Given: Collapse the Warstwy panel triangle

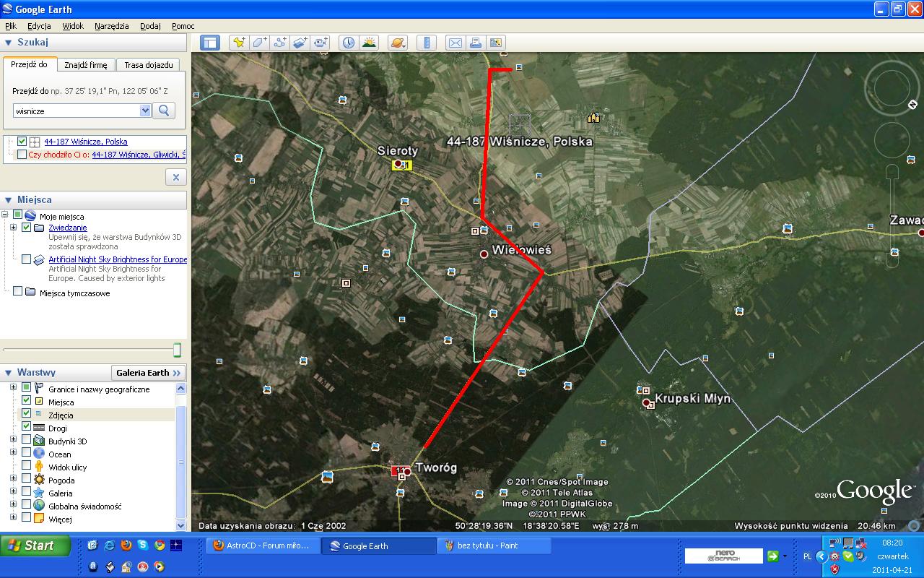Looking at the screenshot, I should tap(8, 373).
